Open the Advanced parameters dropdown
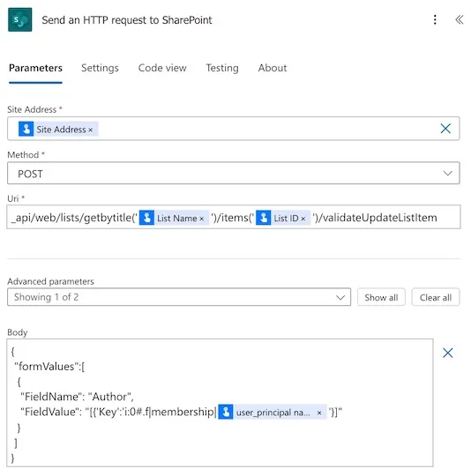471x476 pixels. (179, 297)
